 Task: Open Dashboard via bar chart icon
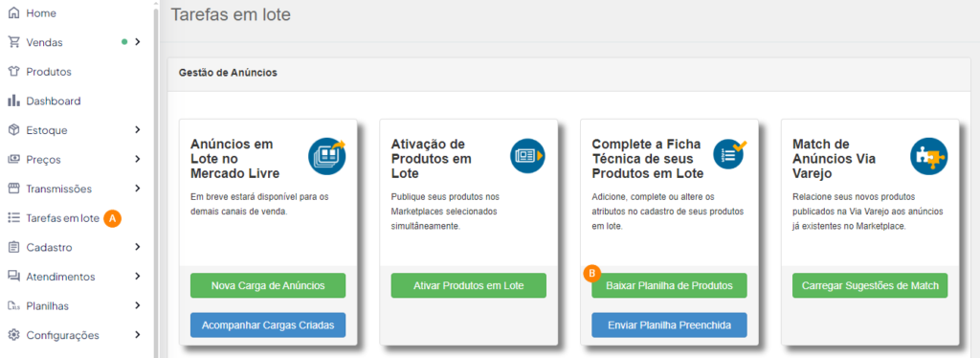click(x=13, y=101)
